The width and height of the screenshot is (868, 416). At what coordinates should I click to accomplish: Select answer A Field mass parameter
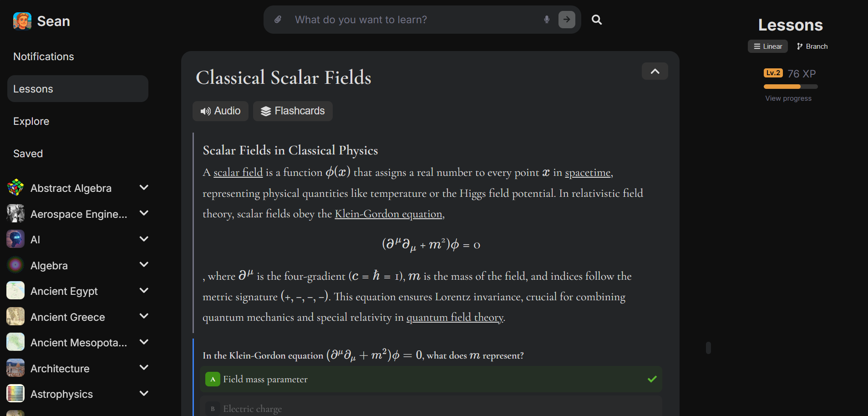[x=431, y=379]
